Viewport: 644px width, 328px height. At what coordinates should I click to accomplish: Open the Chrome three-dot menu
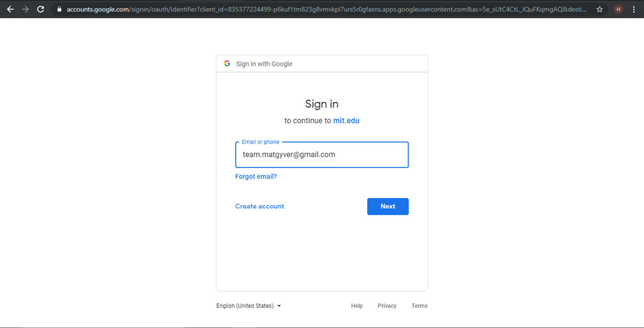(x=634, y=9)
